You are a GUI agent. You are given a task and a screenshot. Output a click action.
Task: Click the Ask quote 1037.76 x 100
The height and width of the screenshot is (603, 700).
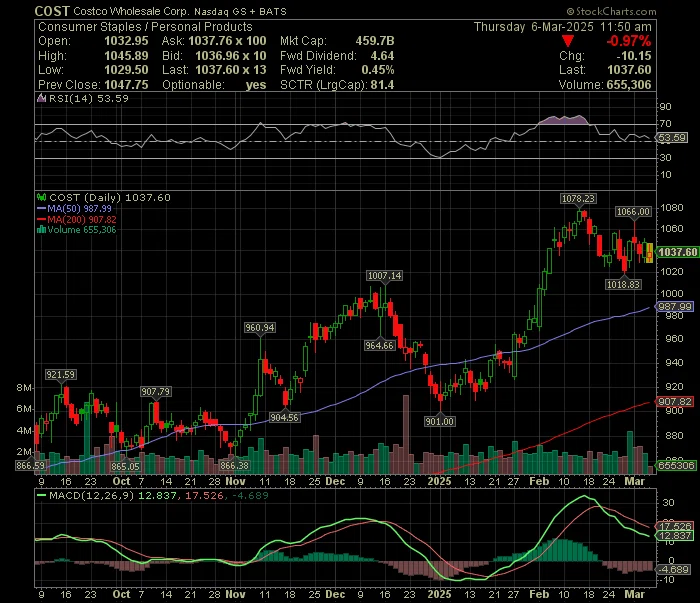point(227,41)
